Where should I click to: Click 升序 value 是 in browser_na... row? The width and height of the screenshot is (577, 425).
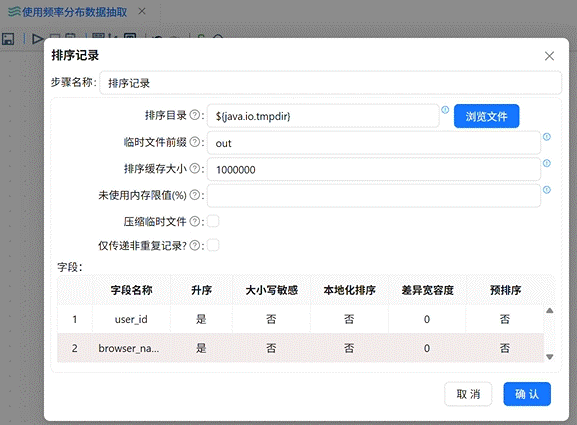(201, 348)
